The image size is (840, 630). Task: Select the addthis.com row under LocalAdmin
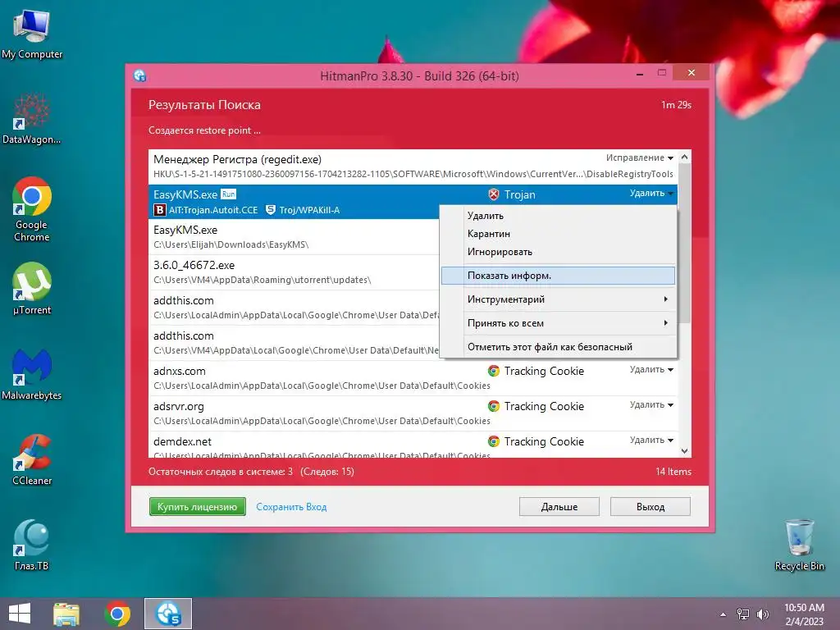coord(294,308)
